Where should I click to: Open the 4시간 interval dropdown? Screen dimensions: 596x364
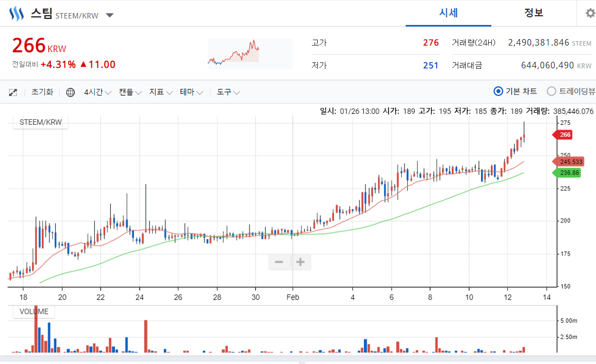98,92
